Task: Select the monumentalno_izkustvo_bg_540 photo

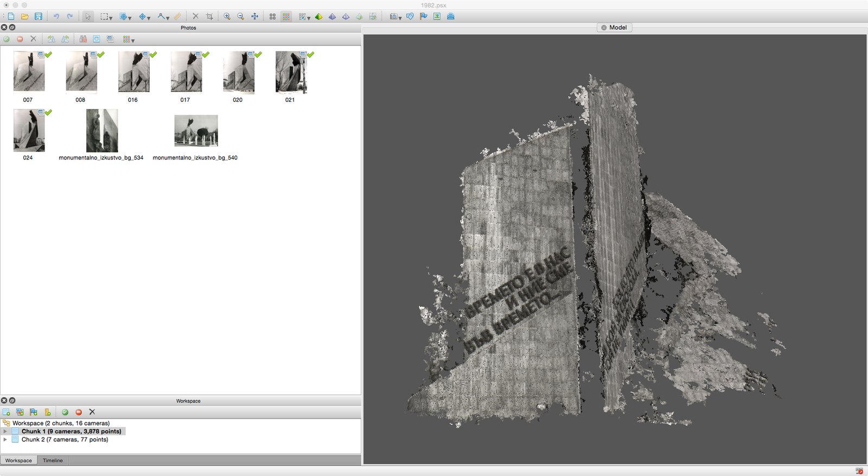Action: click(x=196, y=131)
